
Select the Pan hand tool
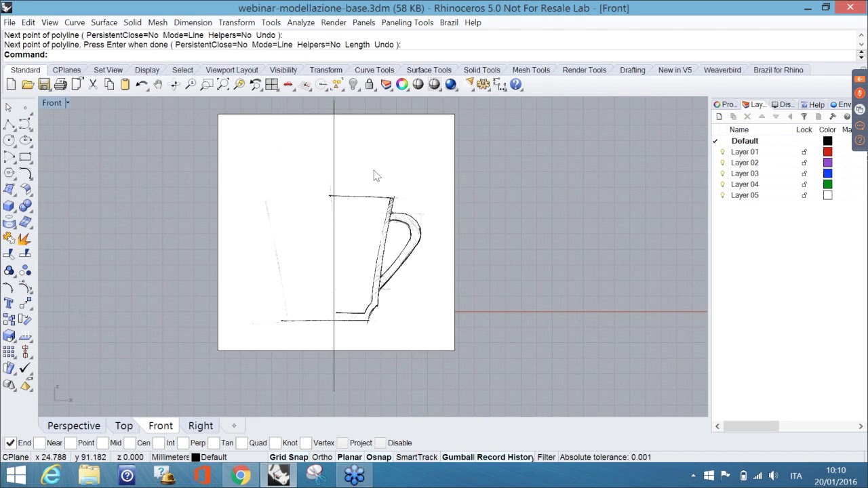pyautogui.click(x=158, y=85)
